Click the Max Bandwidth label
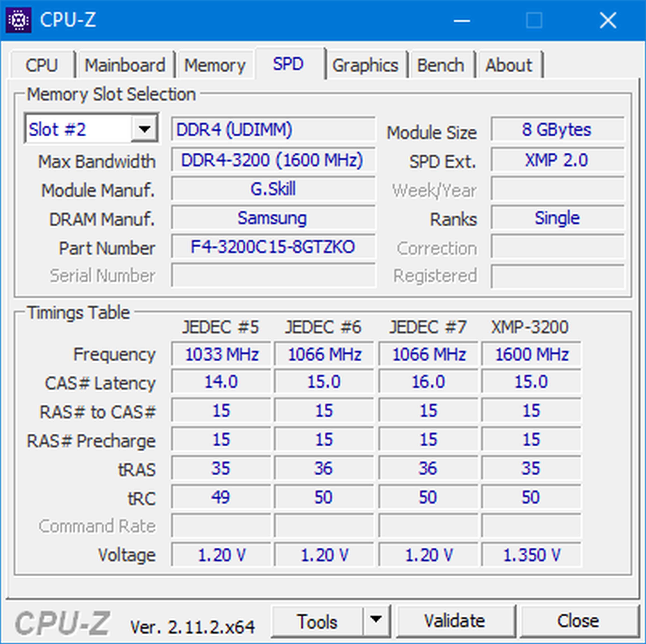Image resolution: width=646 pixels, height=644 pixels. click(97, 162)
